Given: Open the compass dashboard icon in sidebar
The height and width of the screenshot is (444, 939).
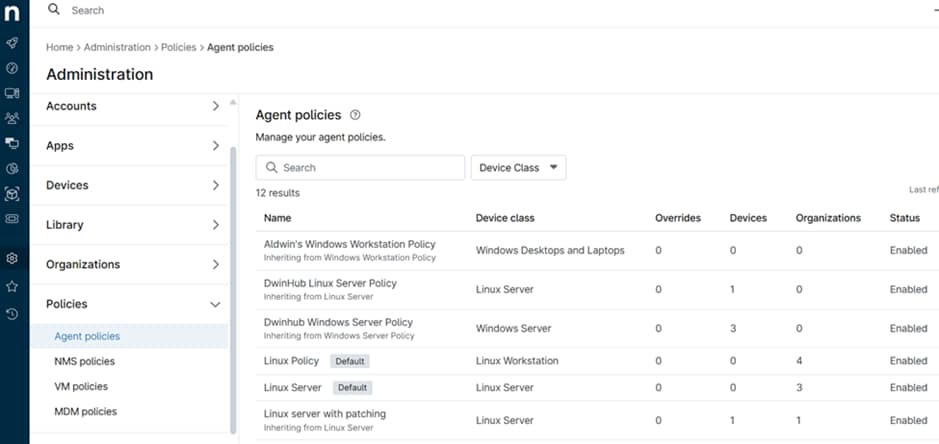Looking at the screenshot, I should pos(12,68).
